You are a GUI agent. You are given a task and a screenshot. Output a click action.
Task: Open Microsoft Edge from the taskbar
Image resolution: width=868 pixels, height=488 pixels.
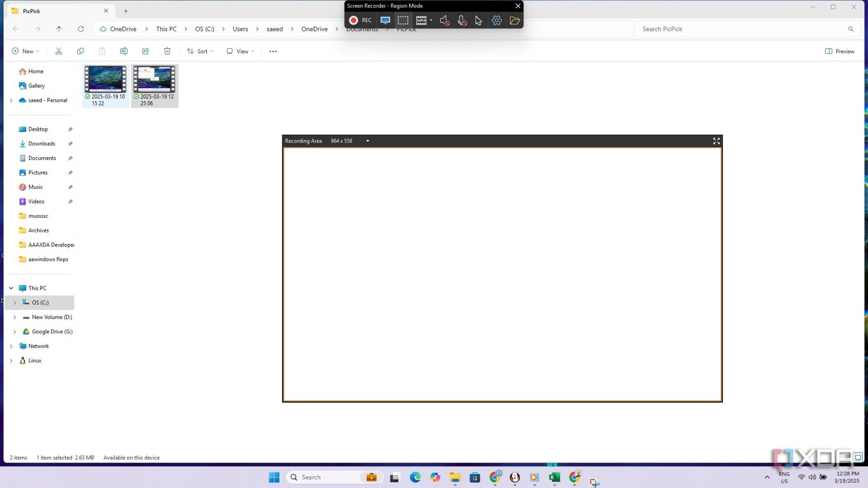[x=415, y=477]
